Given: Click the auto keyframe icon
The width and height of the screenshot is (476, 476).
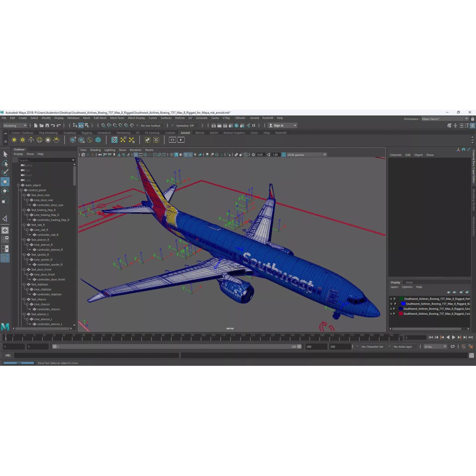Looking at the screenshot, I should 463,346.
